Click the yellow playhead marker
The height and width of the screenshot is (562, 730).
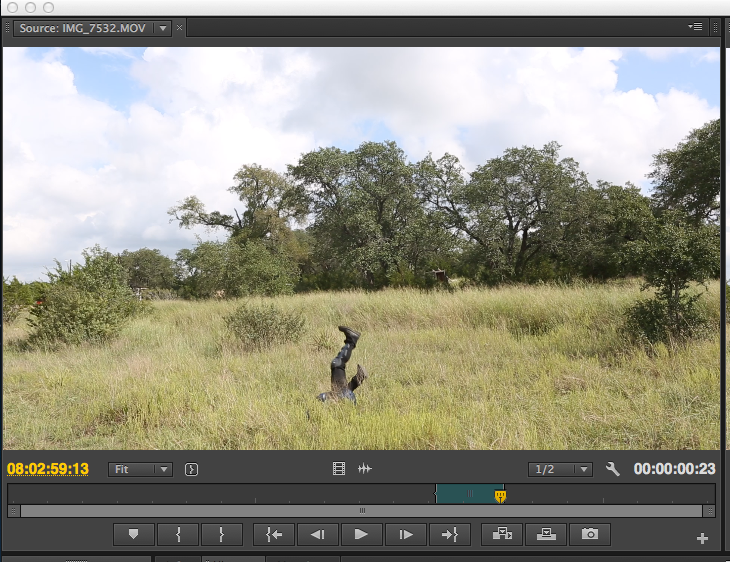click(500, 496)
